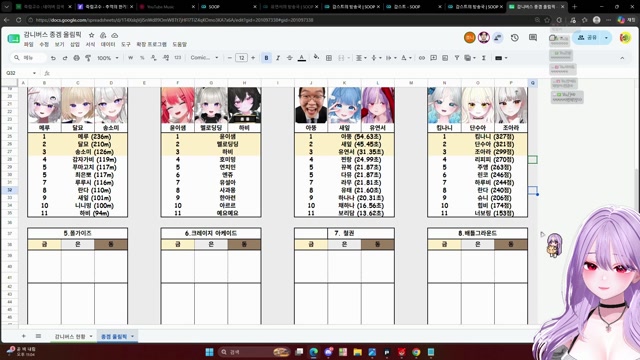Screen dimensions: 640x360
Task: Click the cloud save status icon
Action: tap(115, 35)
